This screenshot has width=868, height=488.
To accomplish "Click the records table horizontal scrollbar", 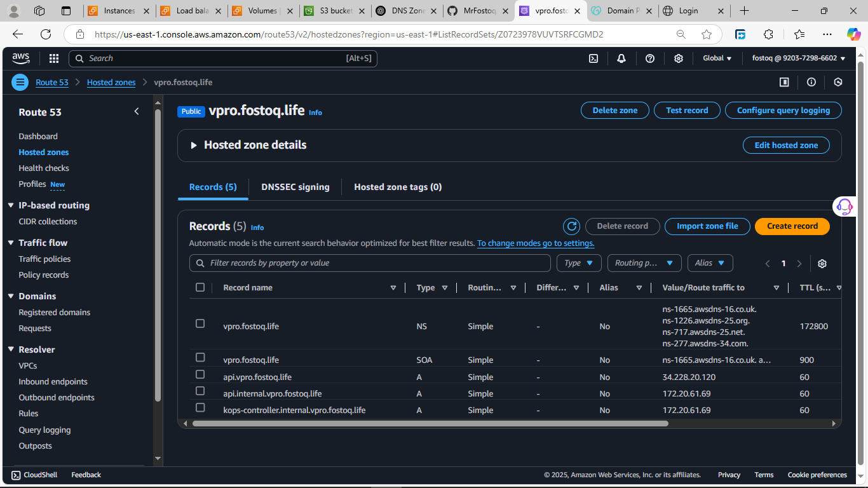I will (x=430, y=423).
